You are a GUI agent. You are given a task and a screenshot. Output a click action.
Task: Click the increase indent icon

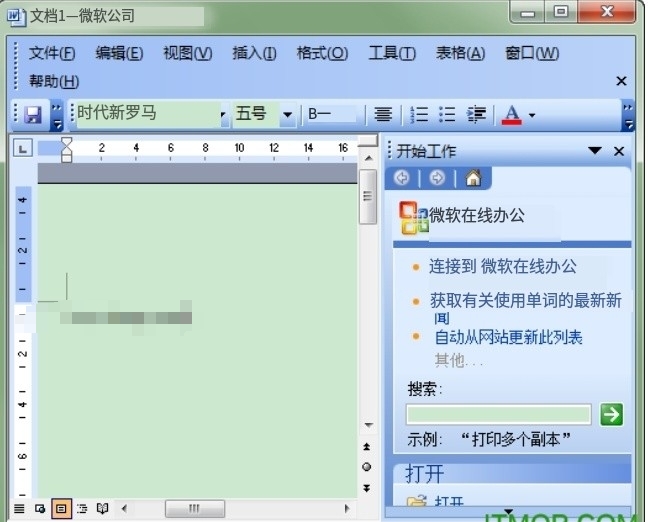pyautogui.click(x=476, y=114)
